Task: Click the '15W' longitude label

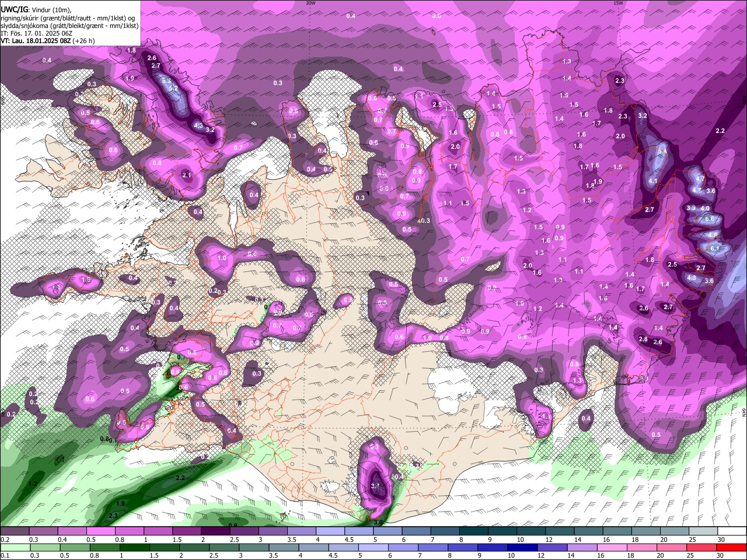Action: (618, 3)
